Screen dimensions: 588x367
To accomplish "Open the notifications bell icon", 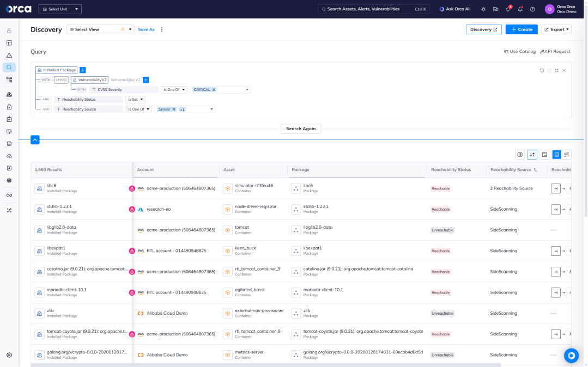I will tap(520, 9).
